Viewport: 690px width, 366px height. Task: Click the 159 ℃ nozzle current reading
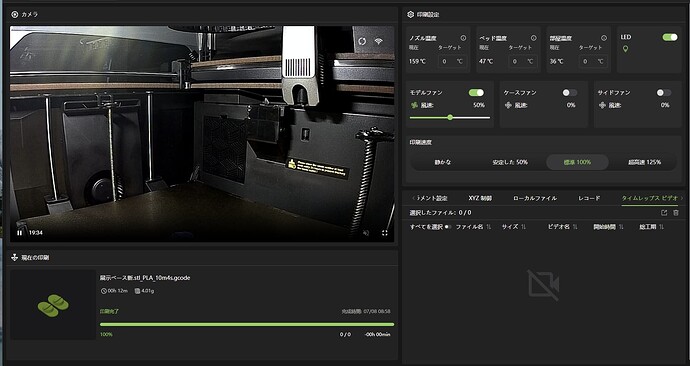click(417, 62)
